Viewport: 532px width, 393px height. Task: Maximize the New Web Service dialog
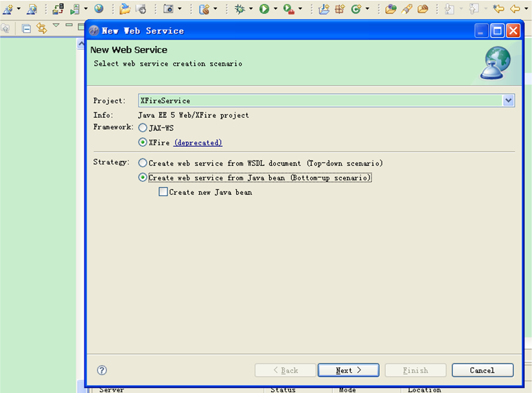point(498,31)
